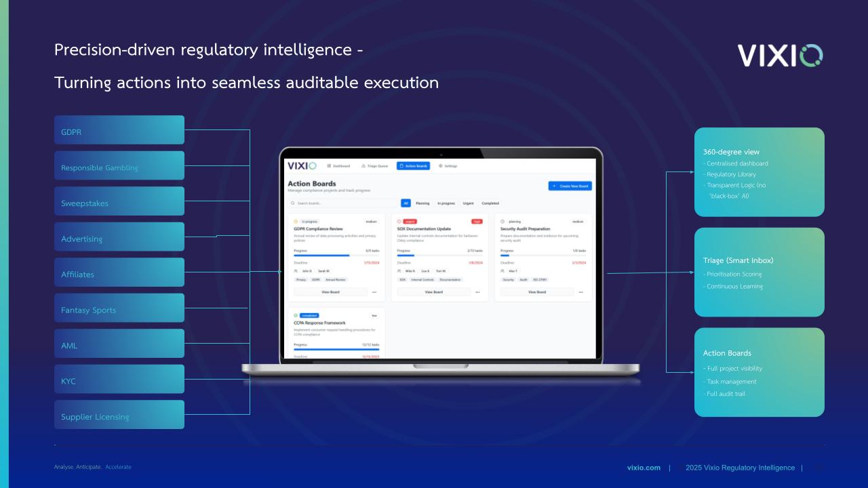Click the red urgent status icon on SOX card
868x488 pixels.
tap(399, 222)
